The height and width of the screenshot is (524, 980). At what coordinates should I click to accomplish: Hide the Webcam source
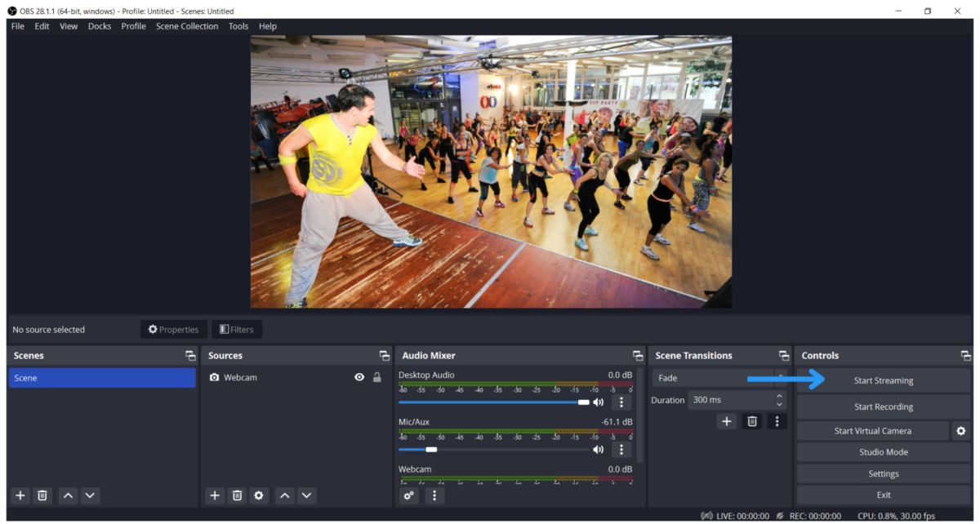359,377
